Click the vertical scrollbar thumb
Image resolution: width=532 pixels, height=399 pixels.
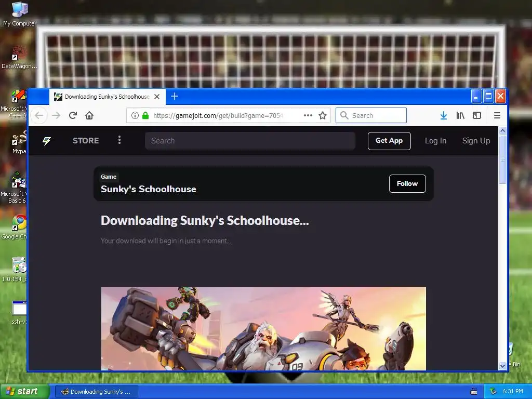[x=502, y=159]
